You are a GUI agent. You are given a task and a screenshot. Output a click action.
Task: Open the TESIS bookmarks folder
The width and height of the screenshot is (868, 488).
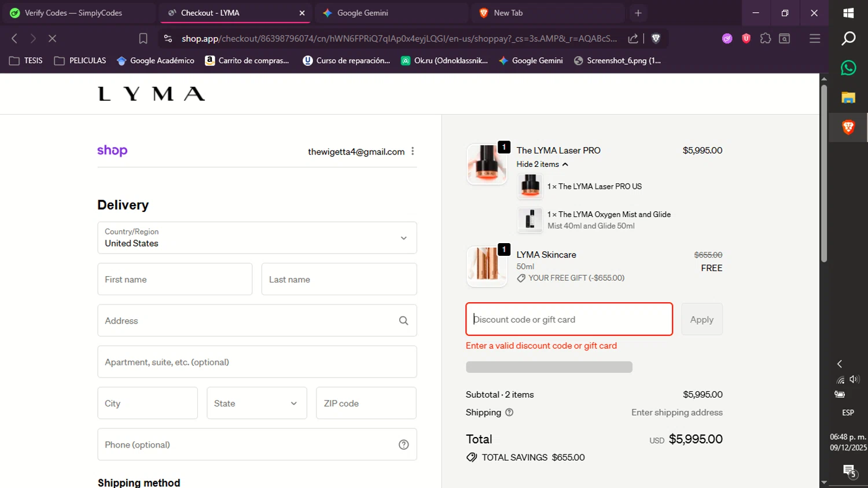pyautogui.click(x=26, y=61)
